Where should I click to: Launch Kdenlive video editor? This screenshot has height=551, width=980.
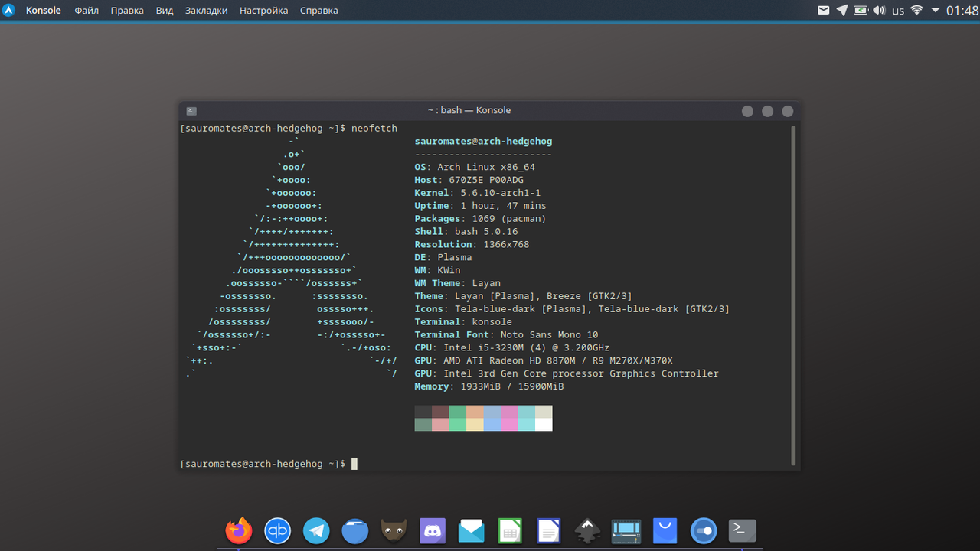626,530
